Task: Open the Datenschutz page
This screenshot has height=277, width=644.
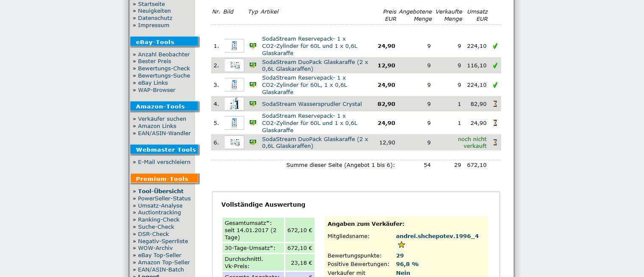Action: pos(155,18)
